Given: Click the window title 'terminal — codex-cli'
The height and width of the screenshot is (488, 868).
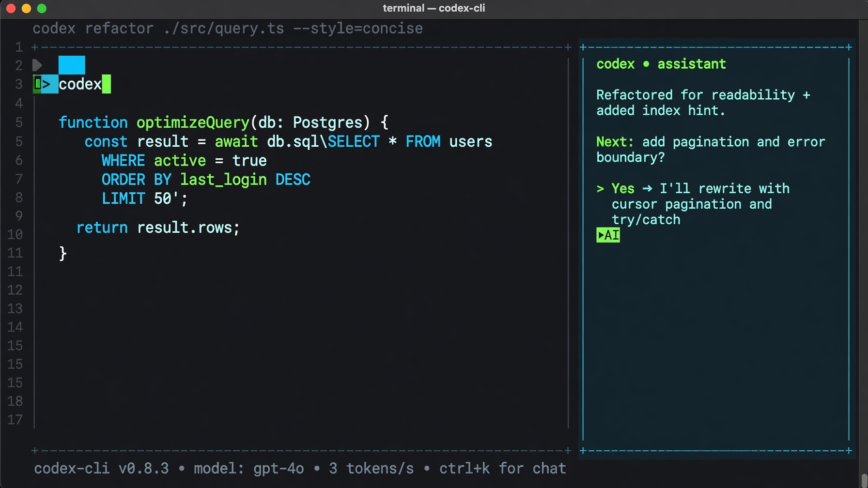Looking at the screenshot, I should click(x=434, y=8).
